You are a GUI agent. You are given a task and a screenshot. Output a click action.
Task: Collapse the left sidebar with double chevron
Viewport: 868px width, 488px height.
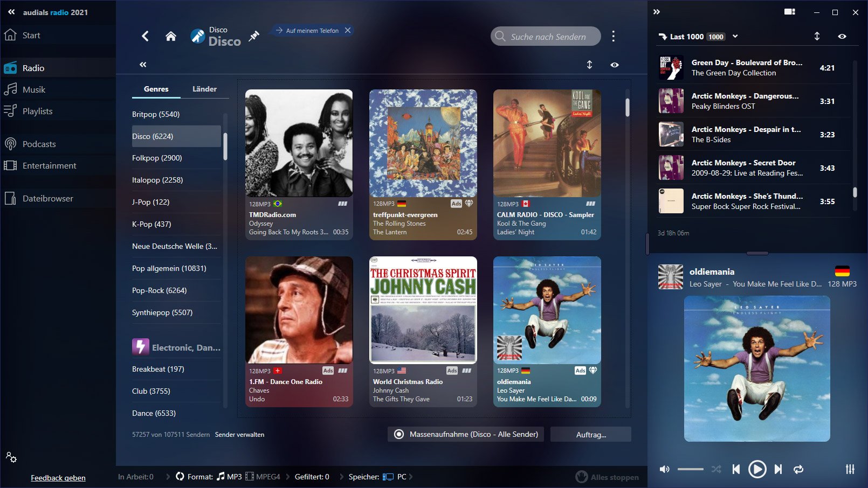pyautogui.click(x=11, y=12)
